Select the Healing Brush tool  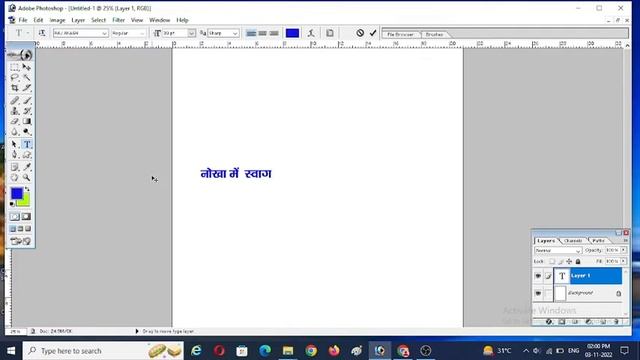[15, 100]
